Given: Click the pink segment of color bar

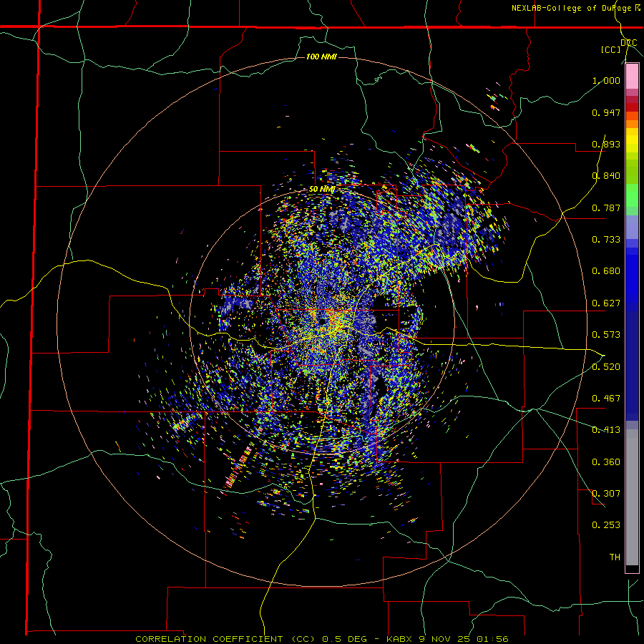Looking at the screenshot, I should coord(632,77).
